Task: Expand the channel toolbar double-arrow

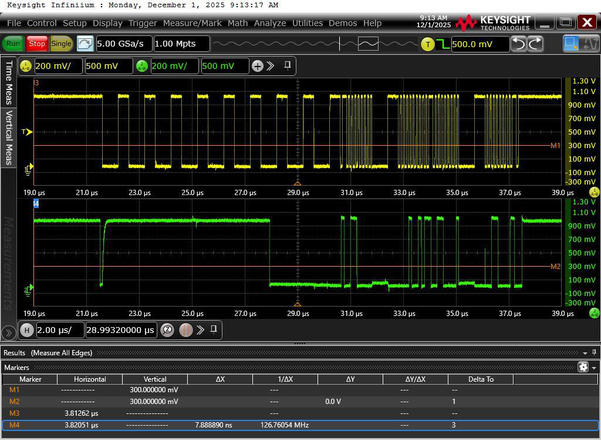Action: point(271,65)
